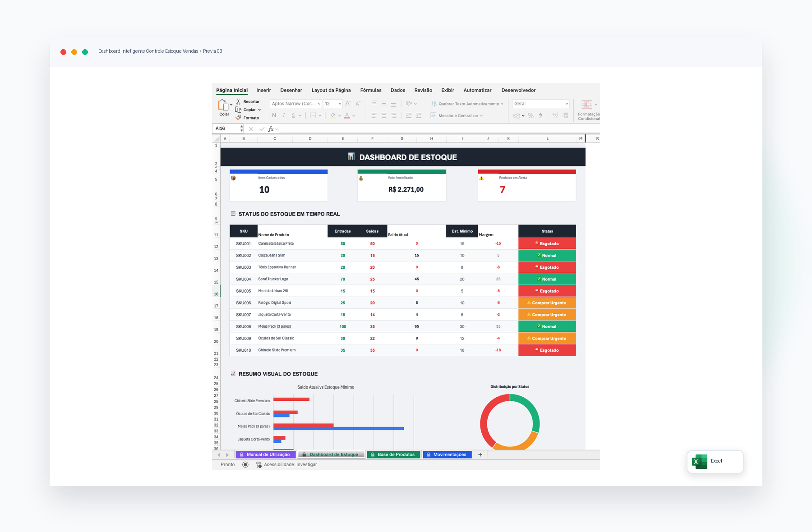Open the font name dropdown

tap(319, 104)
